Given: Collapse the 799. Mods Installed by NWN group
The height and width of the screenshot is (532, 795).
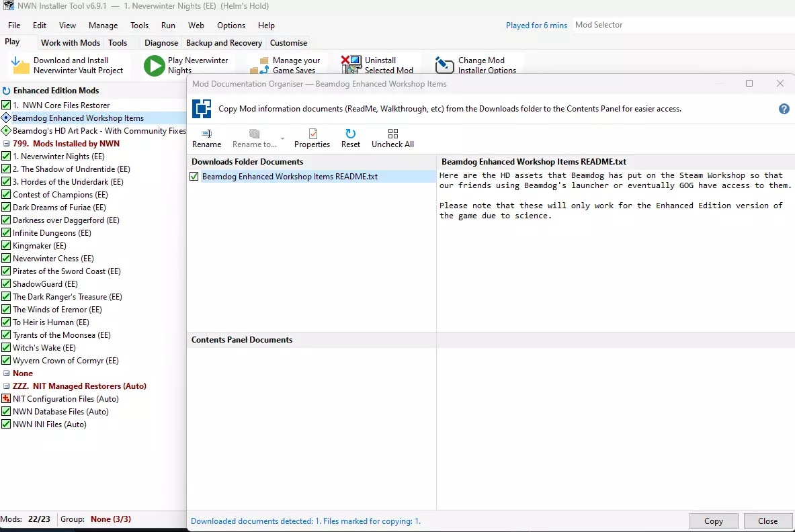Looking at the screenshot, I should pos(6,144).
